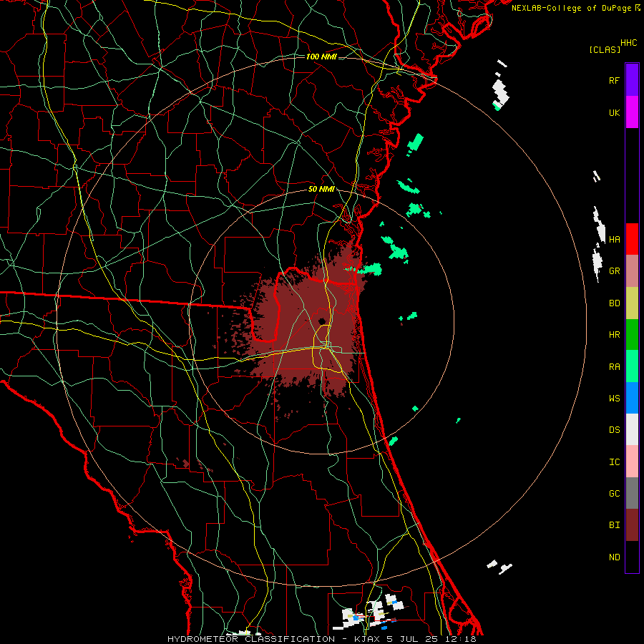Click the RF purple legend swatch

coord(632,80)
